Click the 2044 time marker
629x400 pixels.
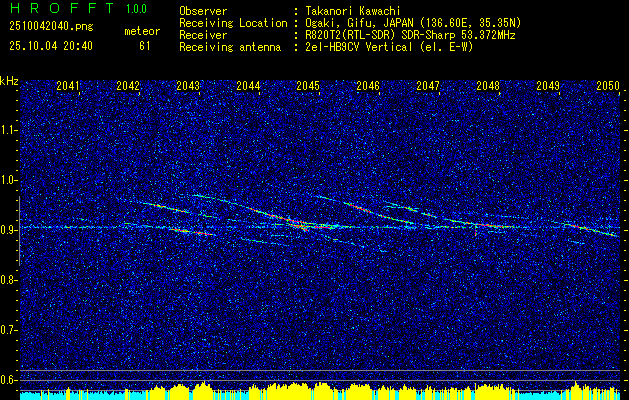pyautogui.click(x=248, y=86)
